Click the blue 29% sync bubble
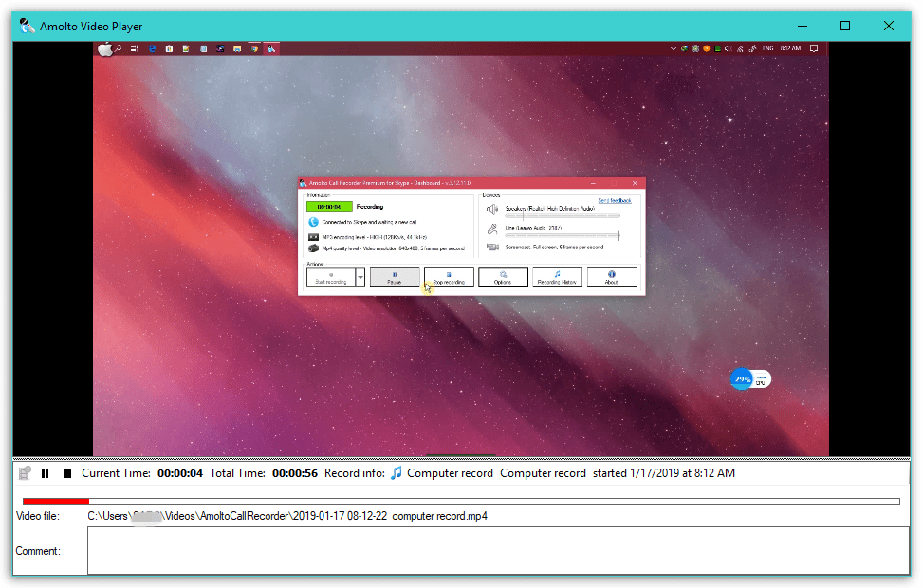The height and width of the screenshot is (588, 923). coord(742,378)
